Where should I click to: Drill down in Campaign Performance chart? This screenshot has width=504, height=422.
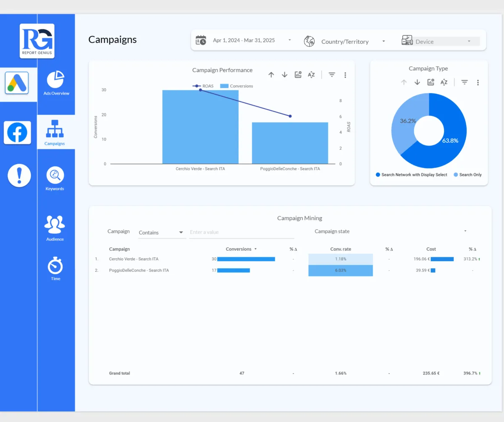coord(284,75)
